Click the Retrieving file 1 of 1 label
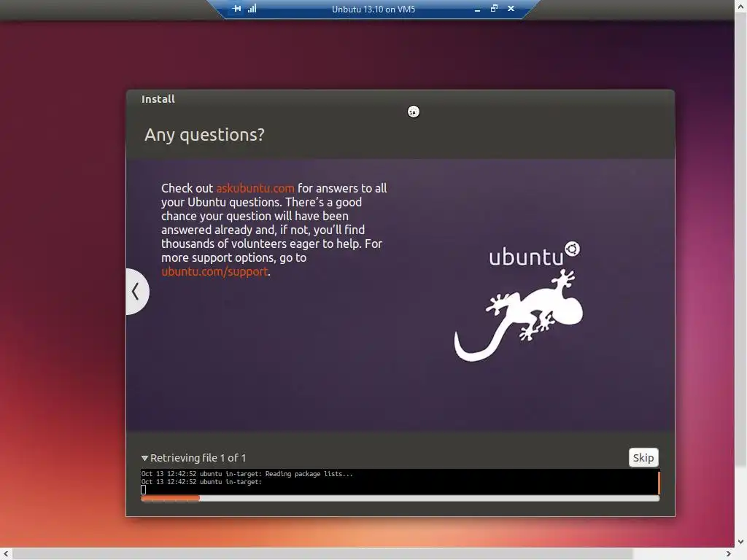The height and width of the screenshot is (560, 747). (x=198, y=458)
